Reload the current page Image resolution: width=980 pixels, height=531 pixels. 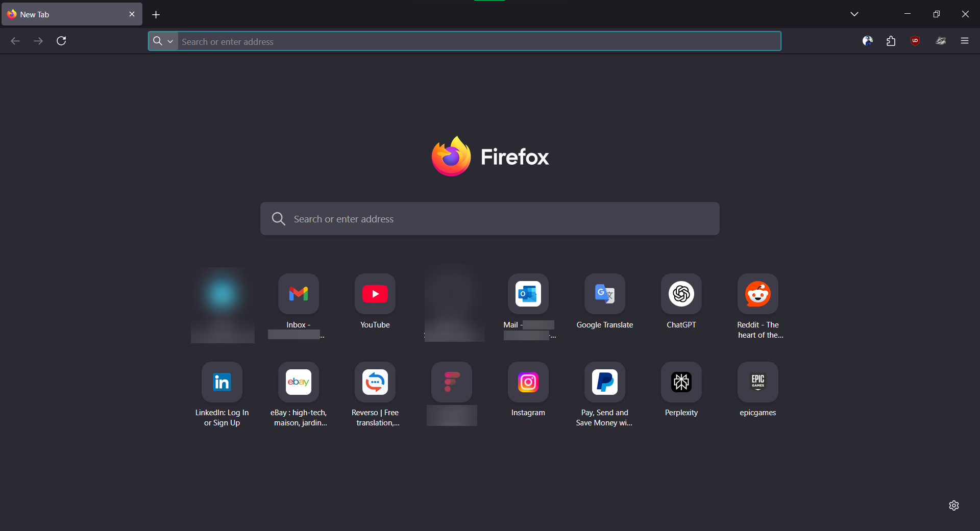(x=61, y=41)
